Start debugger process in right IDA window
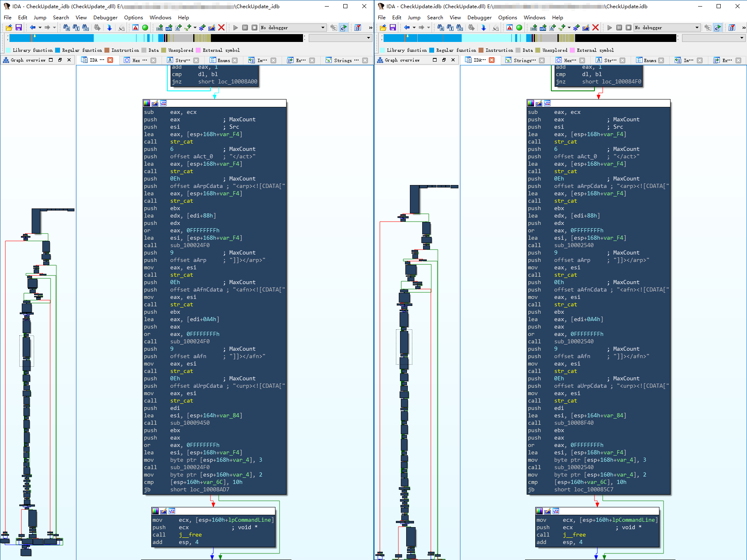The height and width of the screenshot is (560, 747). 610,28
